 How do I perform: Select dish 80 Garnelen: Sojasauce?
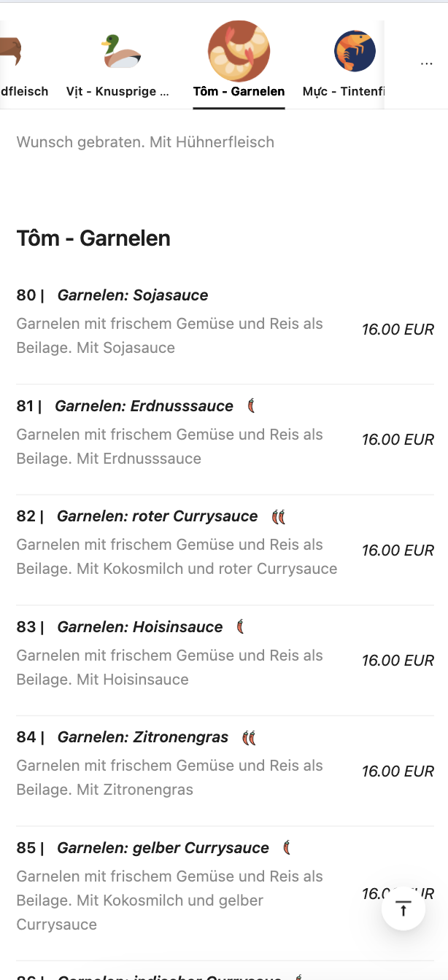pyautogui.click(x=133, y=295)
